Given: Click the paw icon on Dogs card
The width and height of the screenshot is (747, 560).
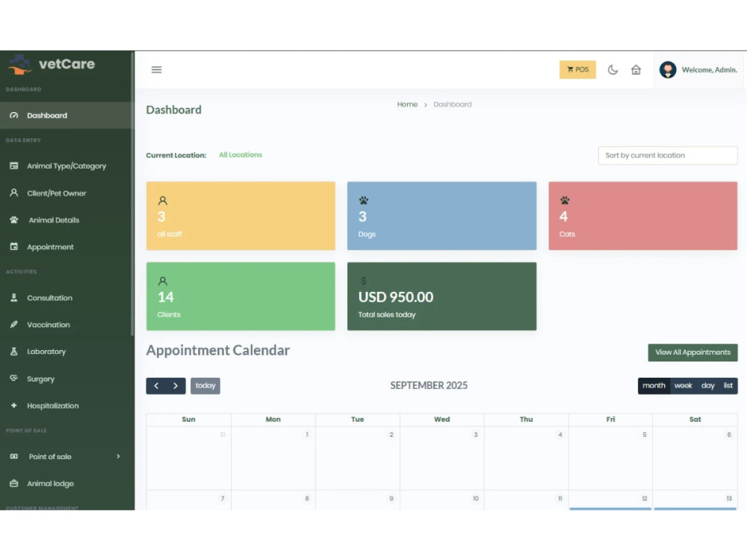Looking at the screenshot, I should [x=364, y=200].
